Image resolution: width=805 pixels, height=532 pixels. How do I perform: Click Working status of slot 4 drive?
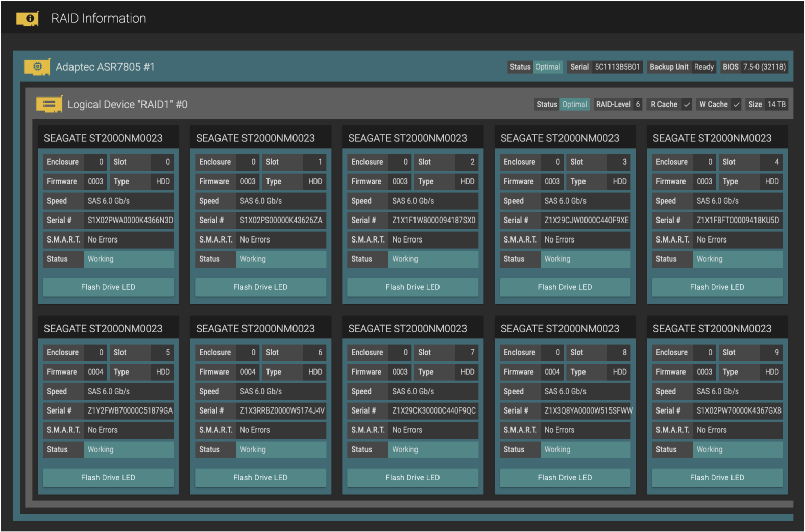[738, 259]
